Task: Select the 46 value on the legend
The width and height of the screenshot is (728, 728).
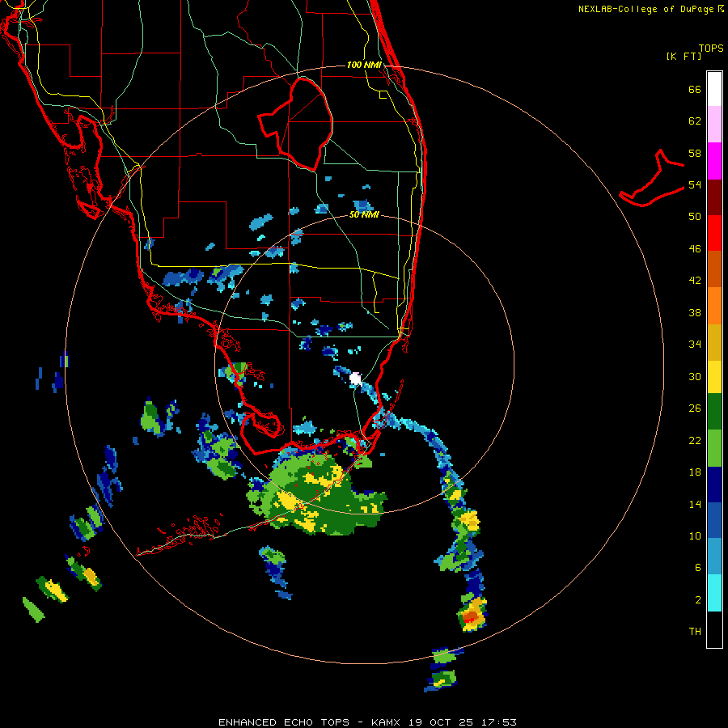Action: tap(695, 249)
